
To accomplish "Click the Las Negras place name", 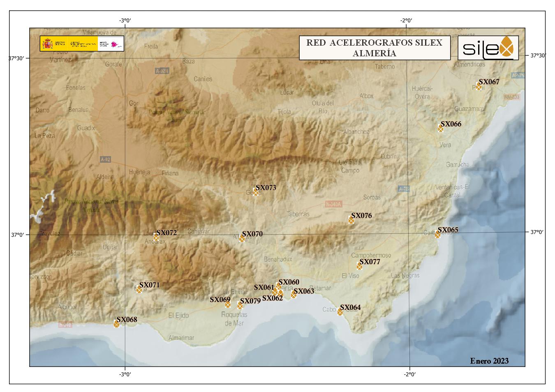I will pos(405,275).
